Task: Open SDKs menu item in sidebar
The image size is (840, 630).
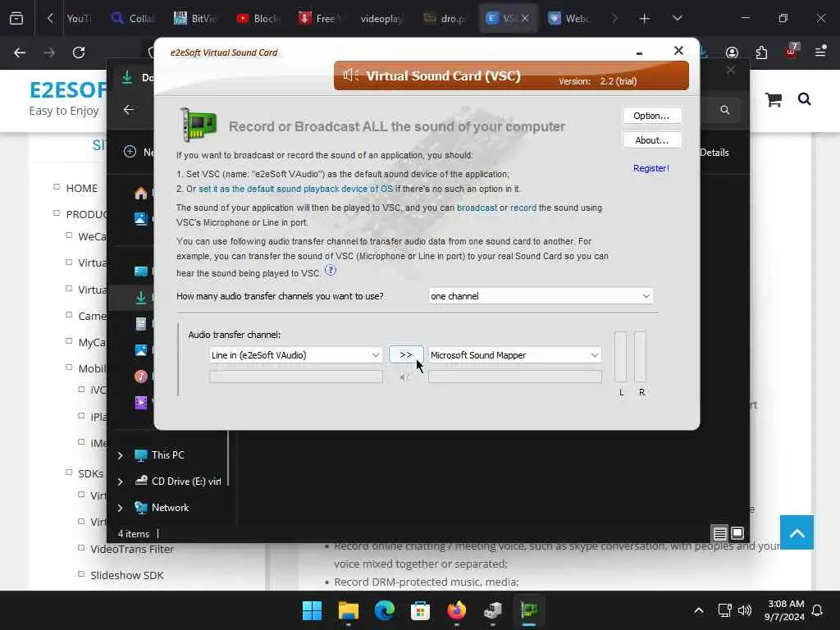Action: pyautogui.click(x=90, y=473)
